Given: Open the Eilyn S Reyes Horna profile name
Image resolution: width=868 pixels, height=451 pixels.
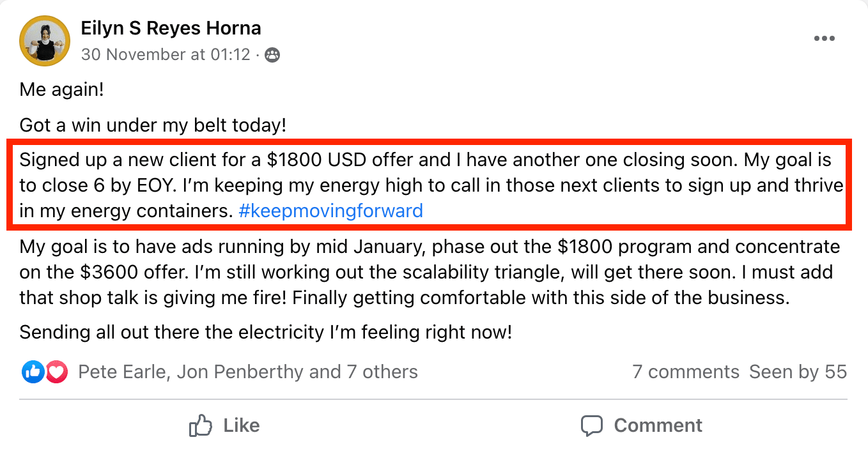Looking at the screenshot, I should [171, 28].
